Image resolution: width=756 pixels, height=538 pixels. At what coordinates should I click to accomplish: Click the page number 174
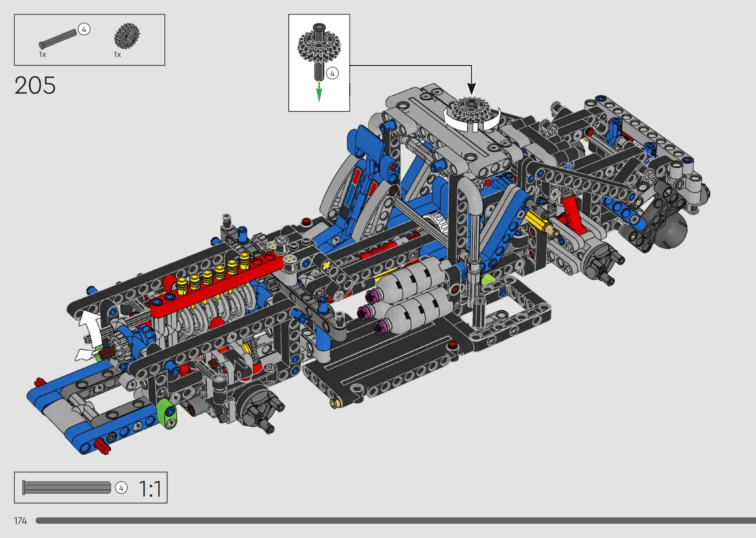click(20, 521)
